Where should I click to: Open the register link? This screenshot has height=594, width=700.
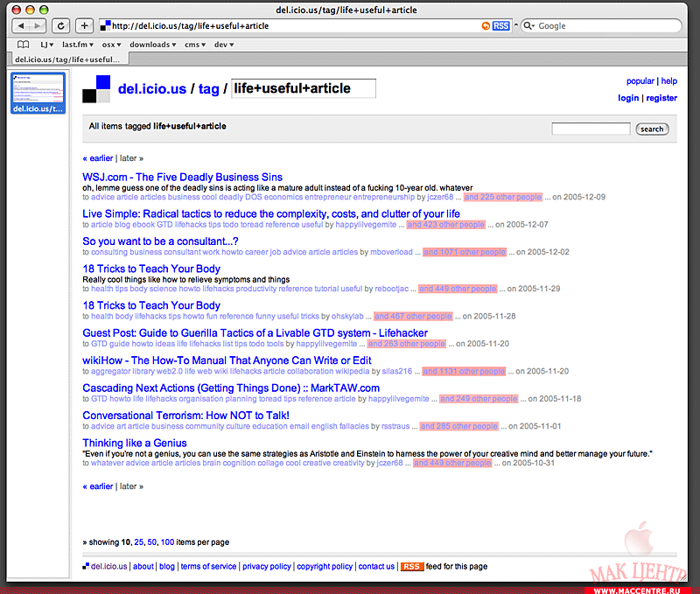pos(661,98)
